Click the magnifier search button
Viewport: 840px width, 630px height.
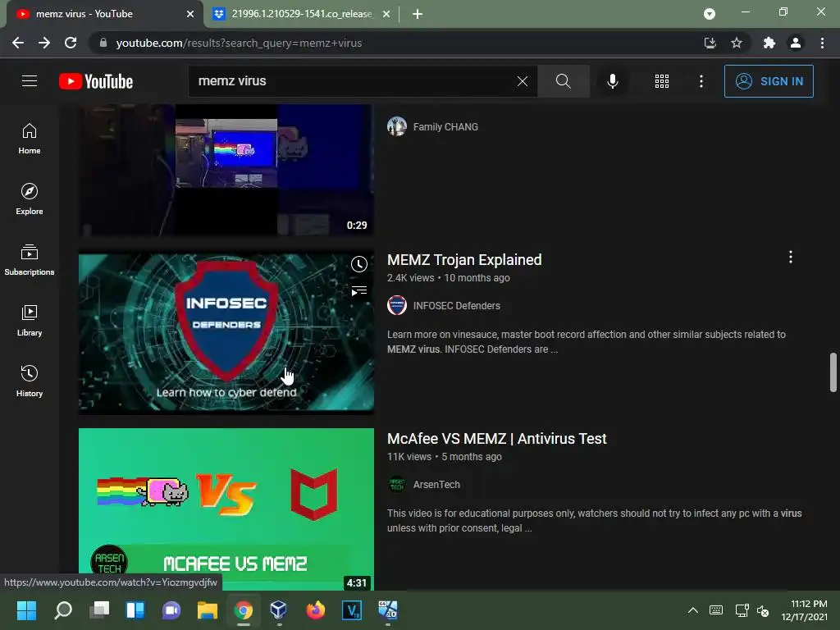click(x=563, y=81)
